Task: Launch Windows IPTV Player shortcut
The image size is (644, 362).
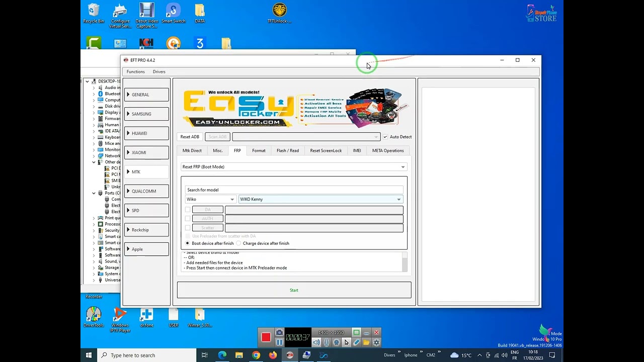Action: 120,320
